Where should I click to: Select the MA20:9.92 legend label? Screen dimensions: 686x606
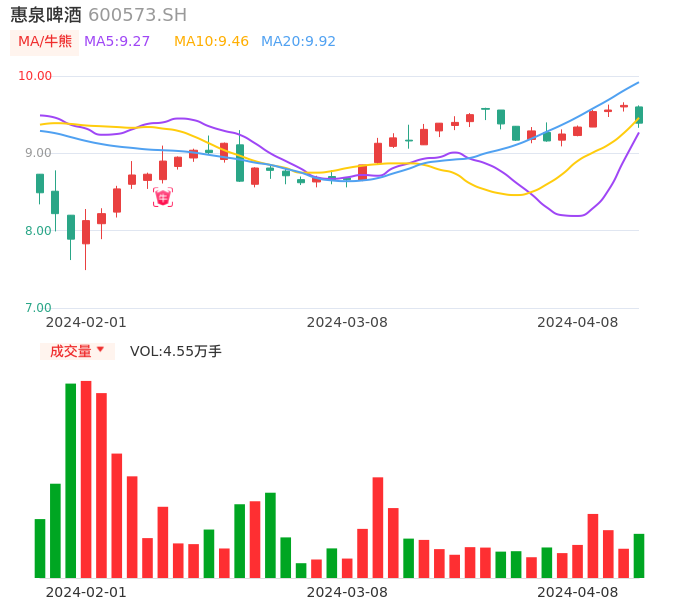(298, 42)
